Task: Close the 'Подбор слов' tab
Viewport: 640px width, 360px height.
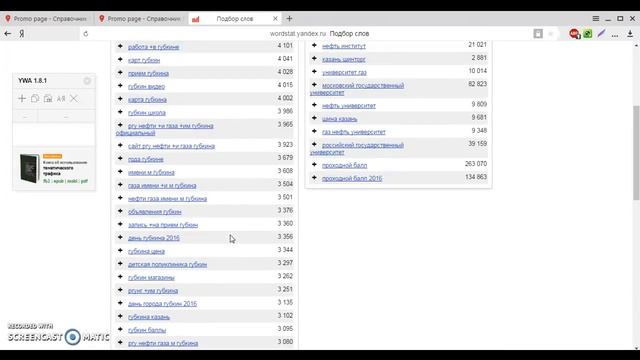Action: [276, 19]
